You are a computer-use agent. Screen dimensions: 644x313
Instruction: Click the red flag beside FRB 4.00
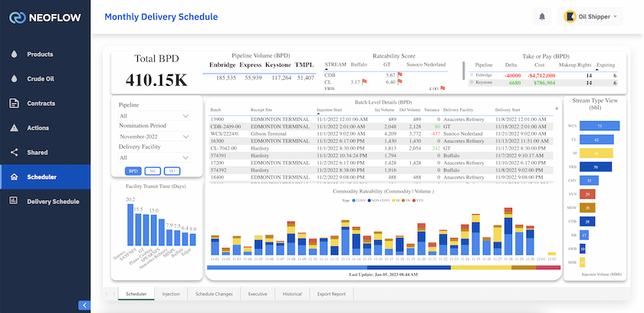[443, 88]
